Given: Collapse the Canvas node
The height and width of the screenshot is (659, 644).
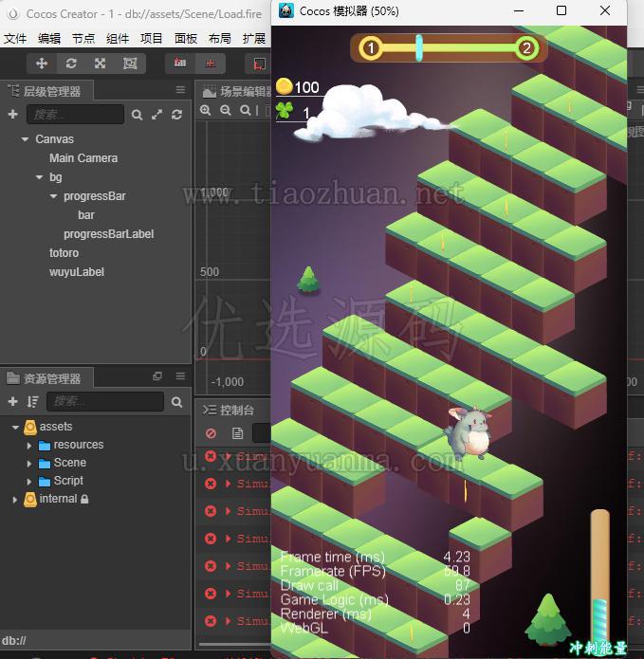Looking at the screenshot, I should [x=26, y=139].
